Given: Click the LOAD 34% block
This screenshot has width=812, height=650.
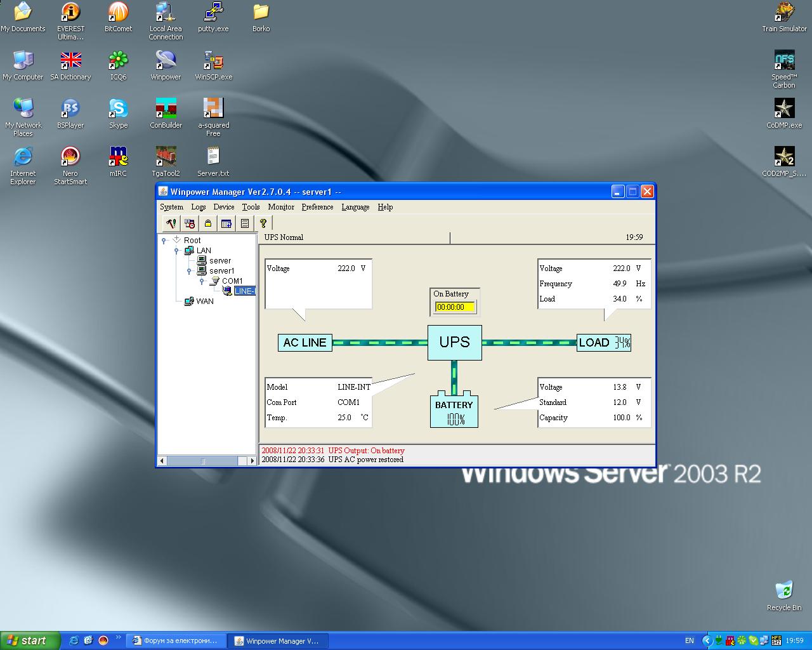Looking at the screenshot, I should point(604,343).
